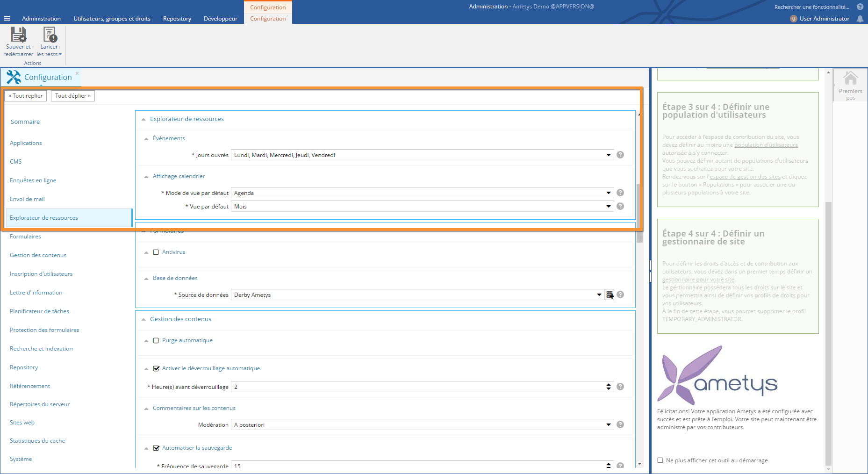Click help icon beside Jours ouvrés
Viewport: 868px width, 474px height.
pyautogui.click(x=620, y=155)
